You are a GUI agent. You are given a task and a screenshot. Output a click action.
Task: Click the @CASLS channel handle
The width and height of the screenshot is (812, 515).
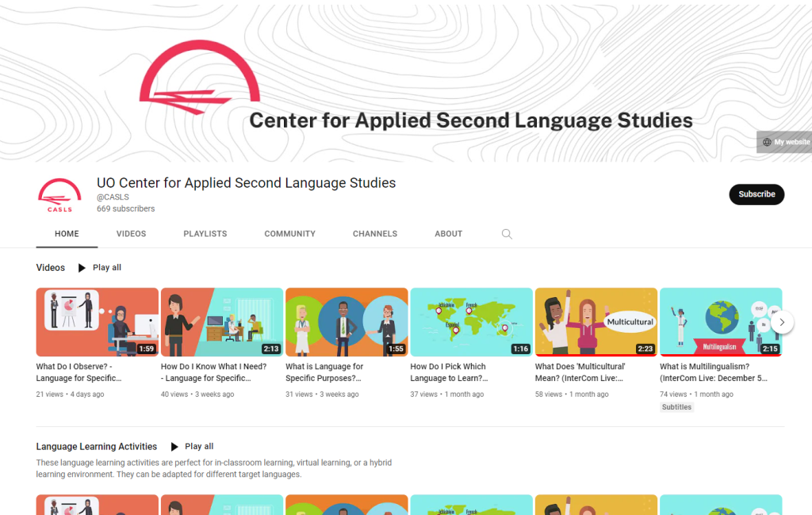pyautogui.click(x=113, y=197)
